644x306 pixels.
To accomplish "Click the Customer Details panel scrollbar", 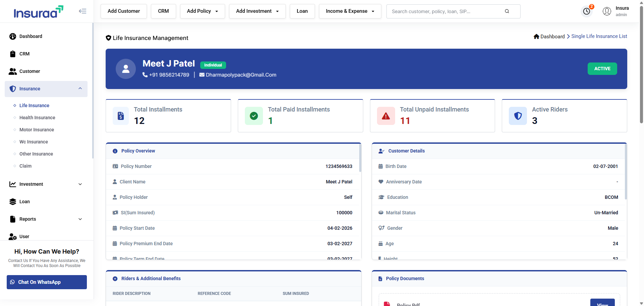I will click(626, 171).
